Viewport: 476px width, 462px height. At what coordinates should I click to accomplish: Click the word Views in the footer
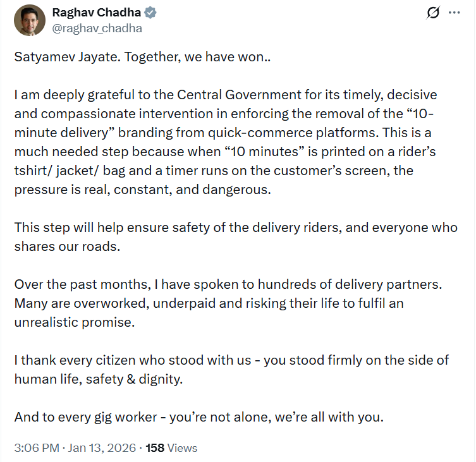[x=183, y=448]
